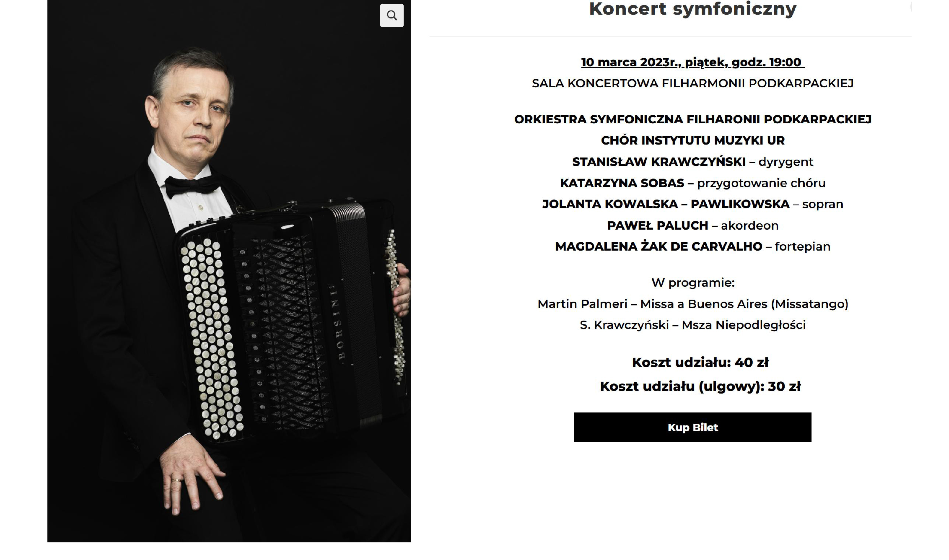Click Magdalena Żak de Carvalho fortepian line
949x560 pixels.
tap(692, 246)
